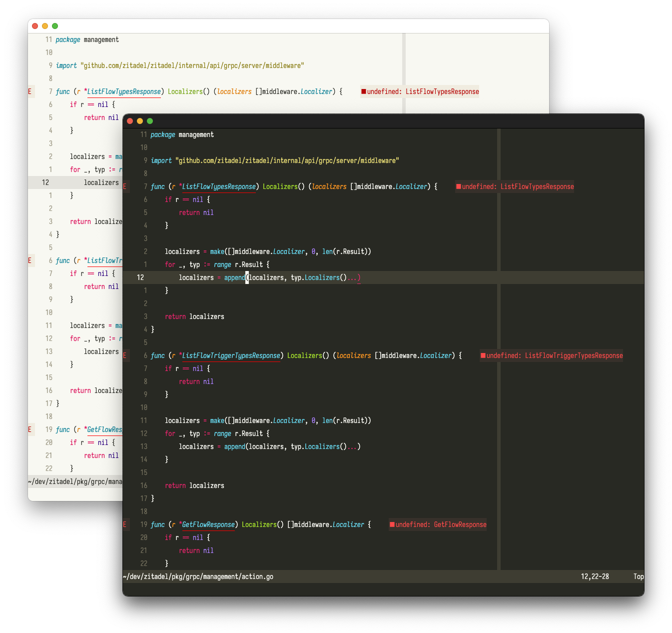Click the E error sign beside ListFlowTr func in light window
672x633 pixels.
[x=30, y=260]
